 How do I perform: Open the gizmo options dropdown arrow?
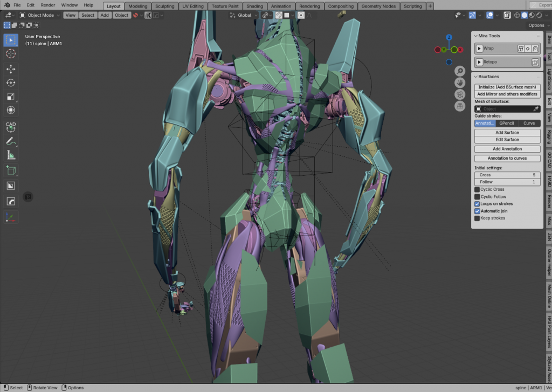tap(479, 15)
